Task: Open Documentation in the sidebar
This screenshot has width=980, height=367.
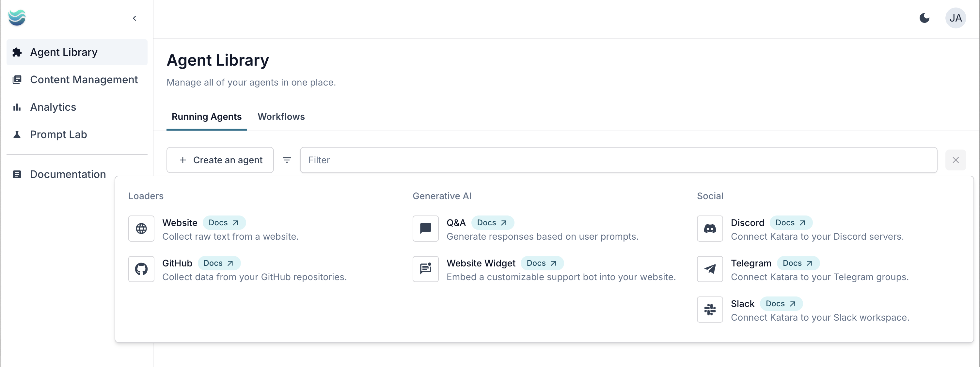Action: coord(77,174)
